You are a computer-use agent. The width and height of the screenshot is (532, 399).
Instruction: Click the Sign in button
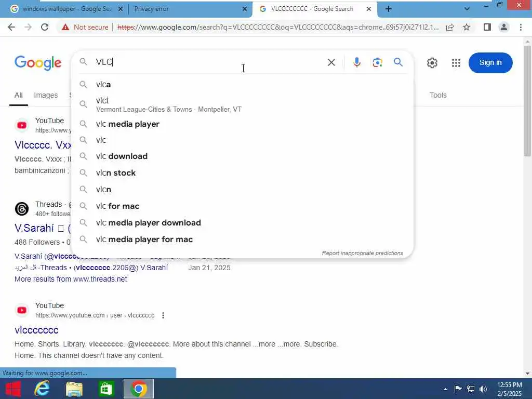point(490,63)
